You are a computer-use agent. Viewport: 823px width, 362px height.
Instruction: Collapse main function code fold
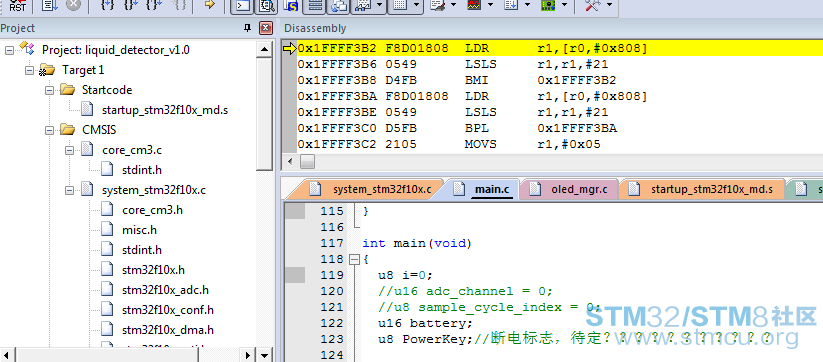tap(354, 259)
